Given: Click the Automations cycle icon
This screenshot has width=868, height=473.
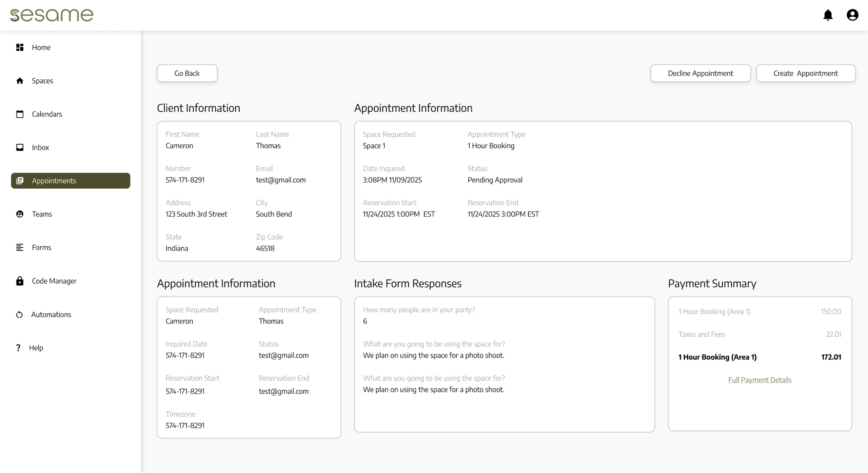Looking at the screenshot, I should (19, 315).
